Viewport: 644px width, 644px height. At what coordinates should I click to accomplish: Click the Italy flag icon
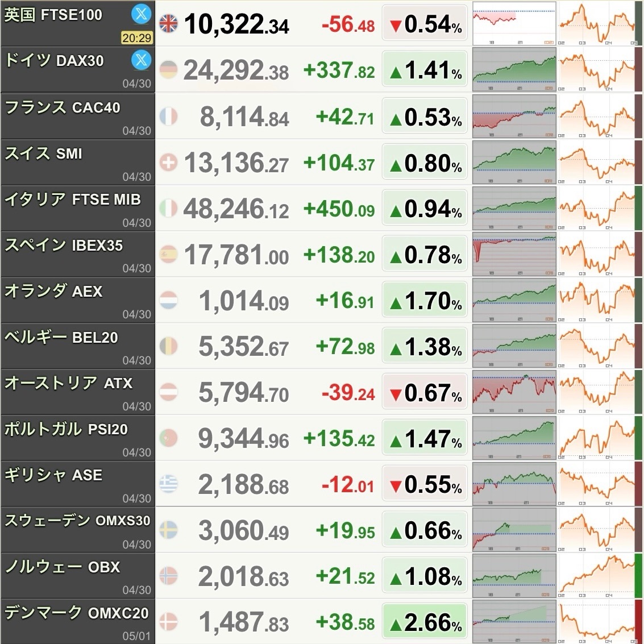pos(168,208)
